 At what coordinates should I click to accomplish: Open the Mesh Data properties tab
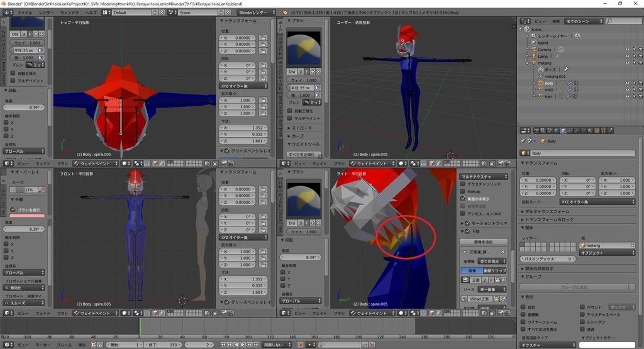pos(583,131)
